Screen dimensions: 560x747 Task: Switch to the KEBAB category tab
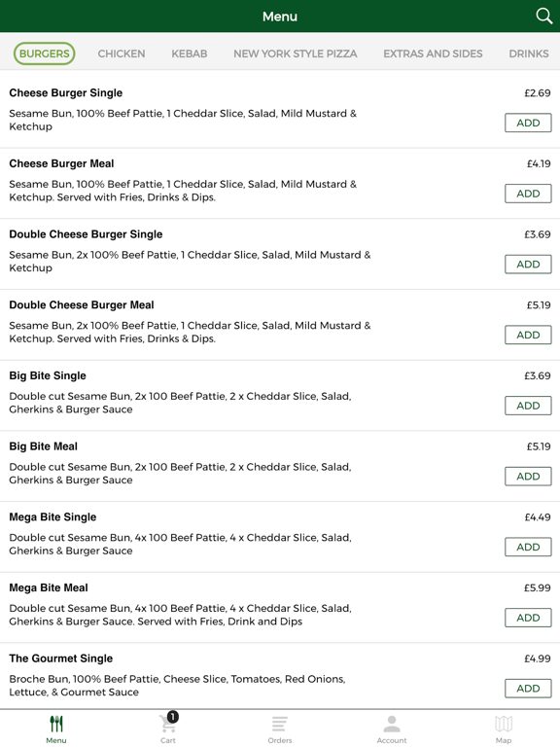click(189, 53)
